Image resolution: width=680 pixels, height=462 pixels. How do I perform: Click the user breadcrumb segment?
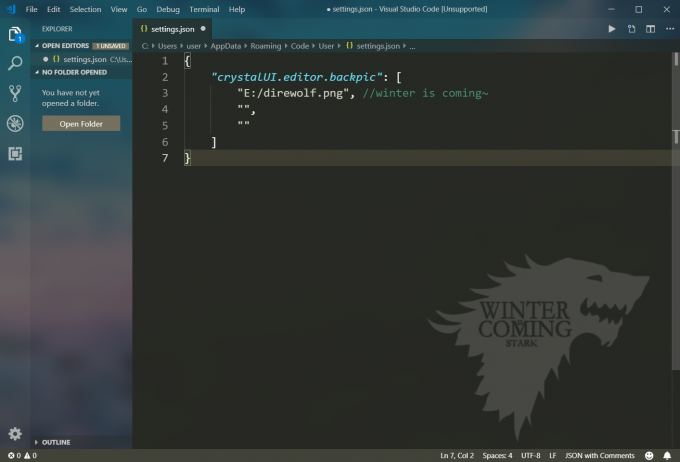pyautogui.click(x=193, y=46)
